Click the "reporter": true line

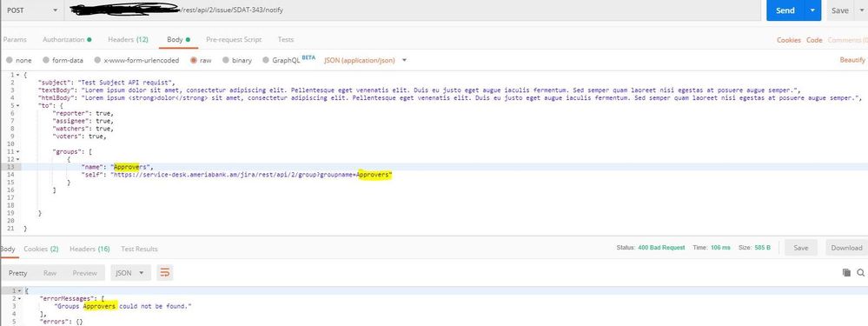coord(83,113)
